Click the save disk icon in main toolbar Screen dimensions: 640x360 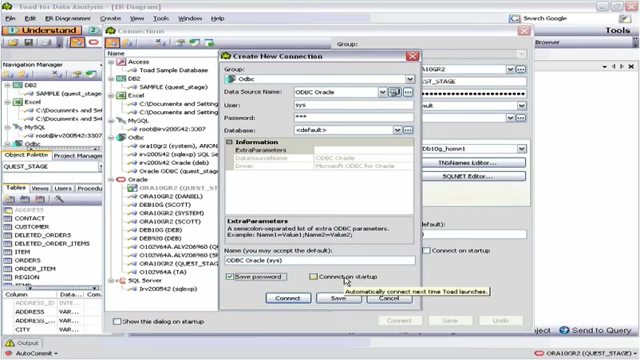point(28,42)
